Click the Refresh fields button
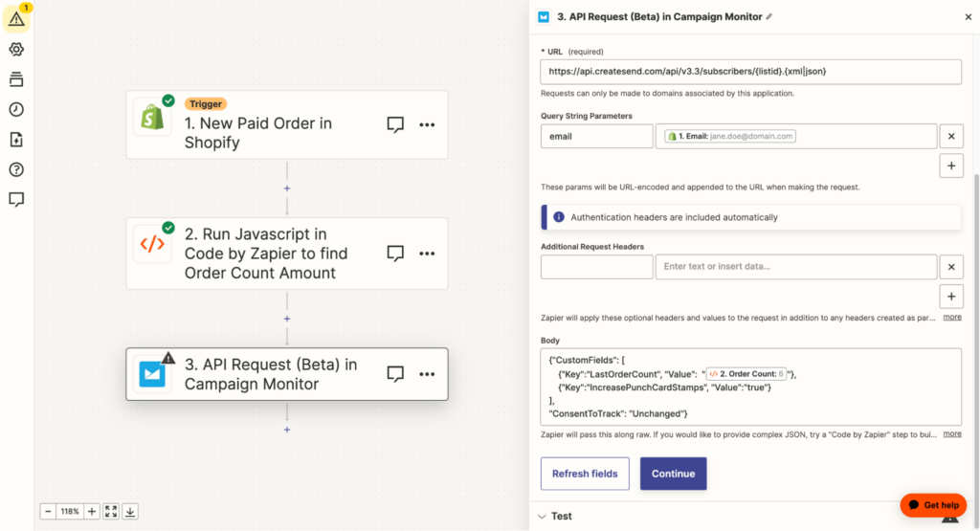This screenshot has width=980, height=531. click(x=585, y=474)
